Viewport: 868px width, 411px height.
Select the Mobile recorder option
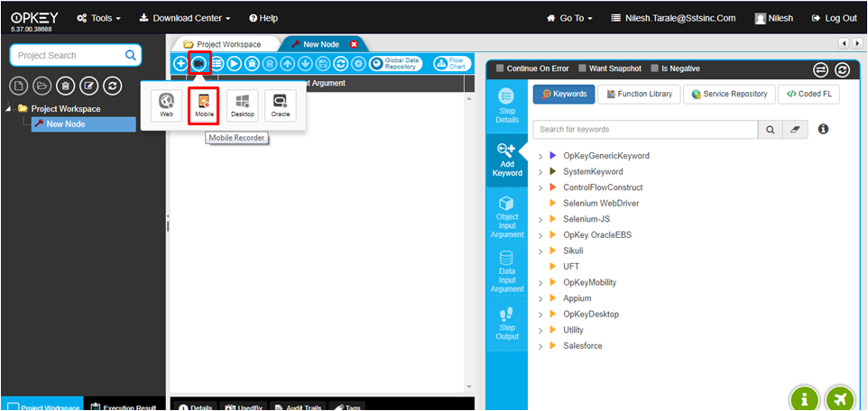click(204, 105)
